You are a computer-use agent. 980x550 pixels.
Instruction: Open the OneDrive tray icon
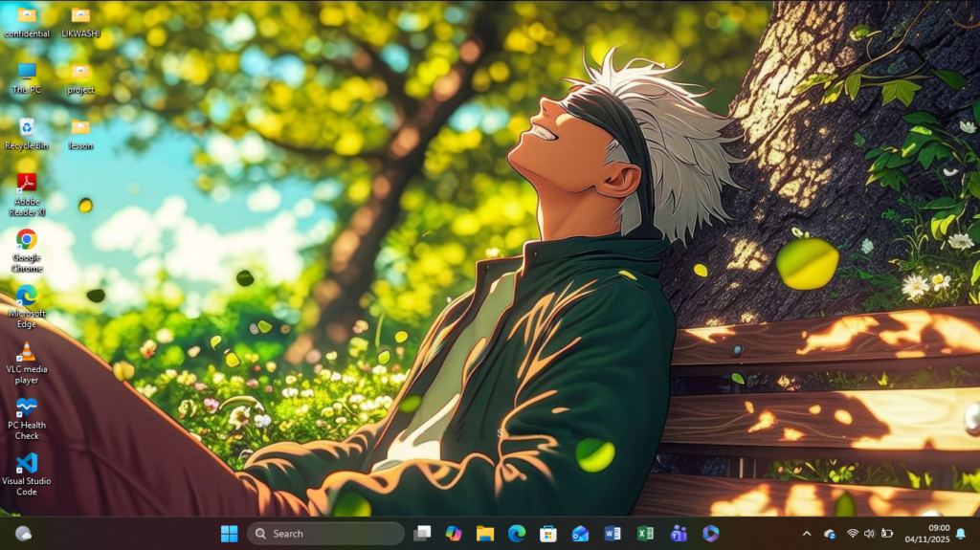coord(830,534)
